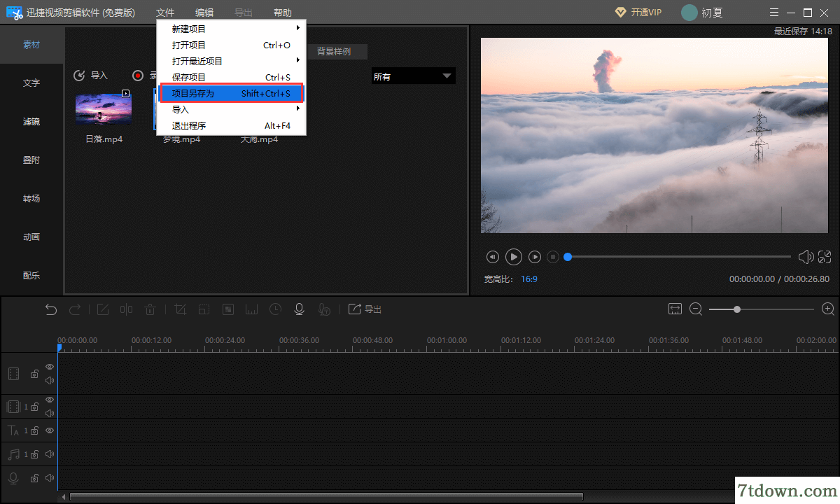The image size is (840, 504).
Task: Click the 开通VIP button
Action: pos(637,13)
